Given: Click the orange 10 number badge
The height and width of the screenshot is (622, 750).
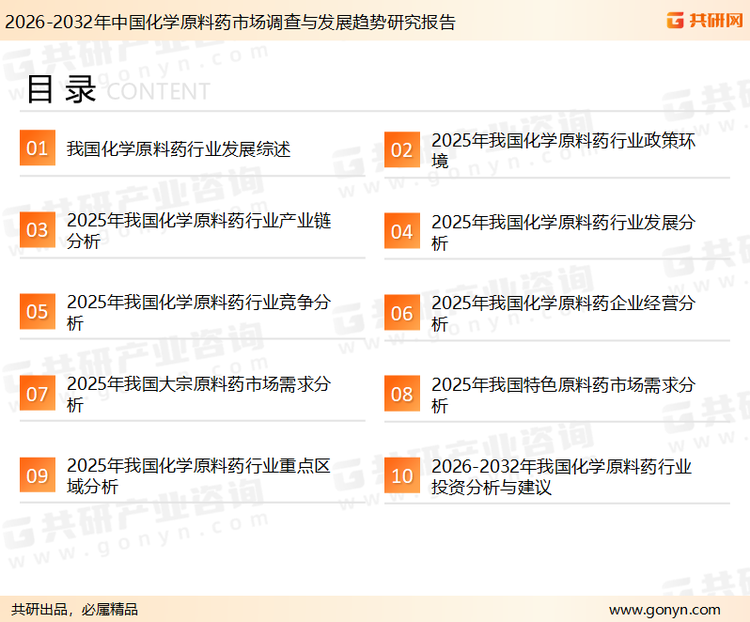Looking at the screenshot, I should [402, 476].
